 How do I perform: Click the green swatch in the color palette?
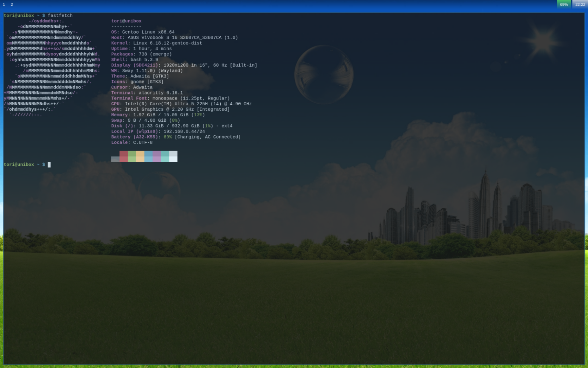click(132, 156)
